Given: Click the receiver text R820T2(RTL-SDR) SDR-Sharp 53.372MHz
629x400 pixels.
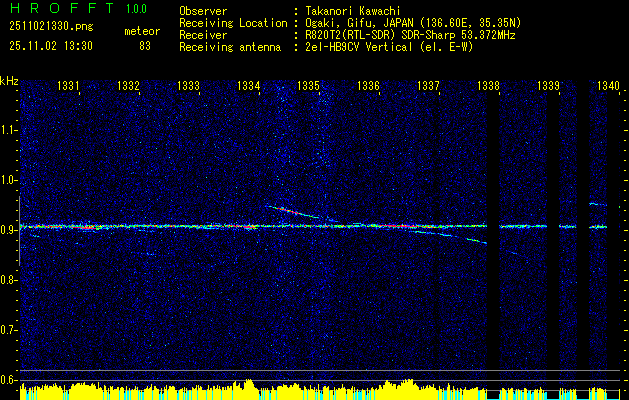Looking at the screenshot, I should [x=410, y=35].
